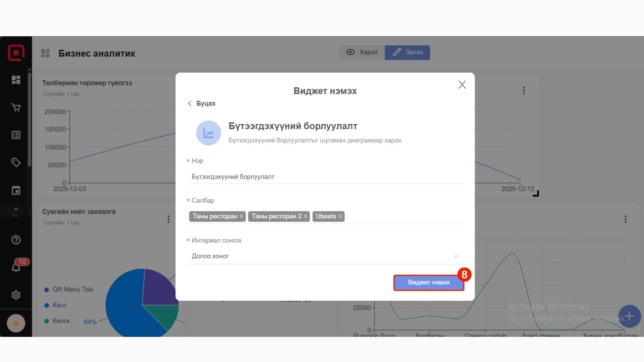Open options menu for Сувгийн нийт захиалга
Image resolution: width=644 pixels, height=362 pixels.
click(168, 219)
